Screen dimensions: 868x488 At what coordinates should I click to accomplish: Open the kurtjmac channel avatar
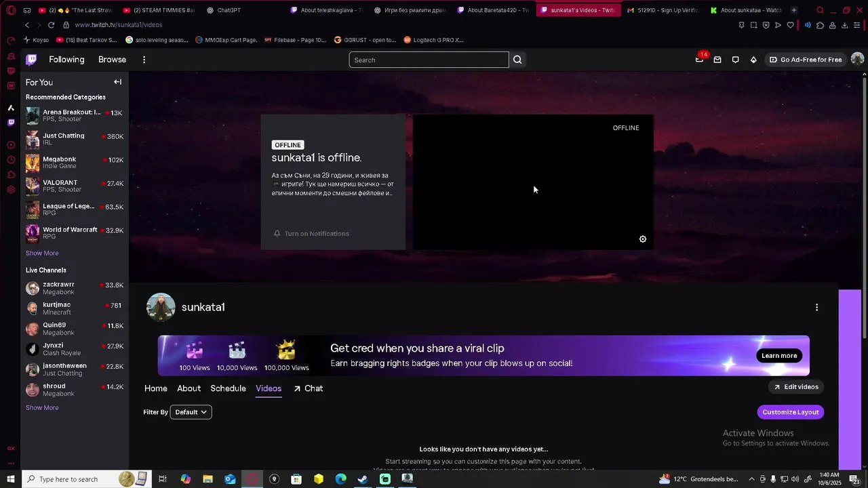click(33, 308)
